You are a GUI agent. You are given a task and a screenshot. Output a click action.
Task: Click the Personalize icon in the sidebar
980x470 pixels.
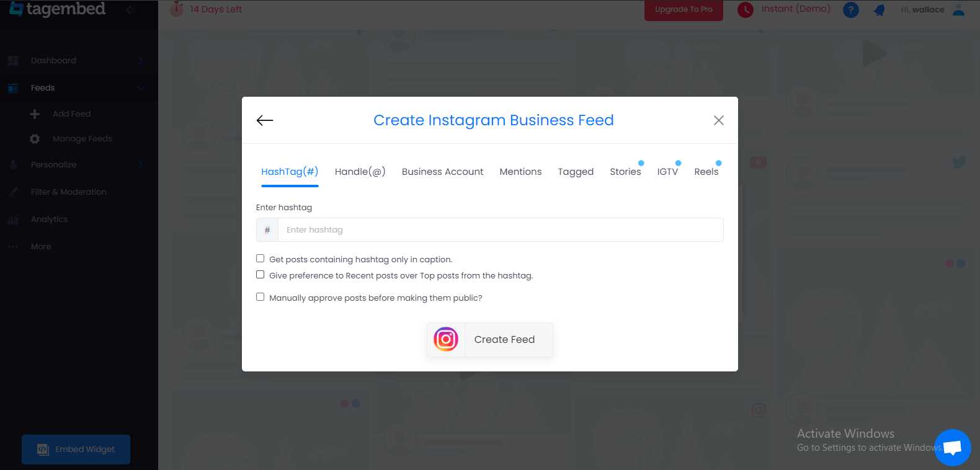[x=13, y=165]
